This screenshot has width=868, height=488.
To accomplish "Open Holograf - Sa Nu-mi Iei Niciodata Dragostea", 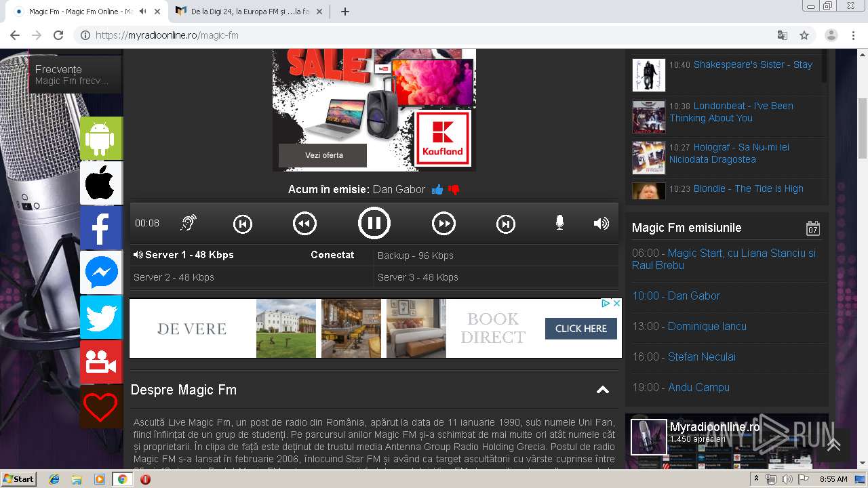I will click(x=729, y=153).
